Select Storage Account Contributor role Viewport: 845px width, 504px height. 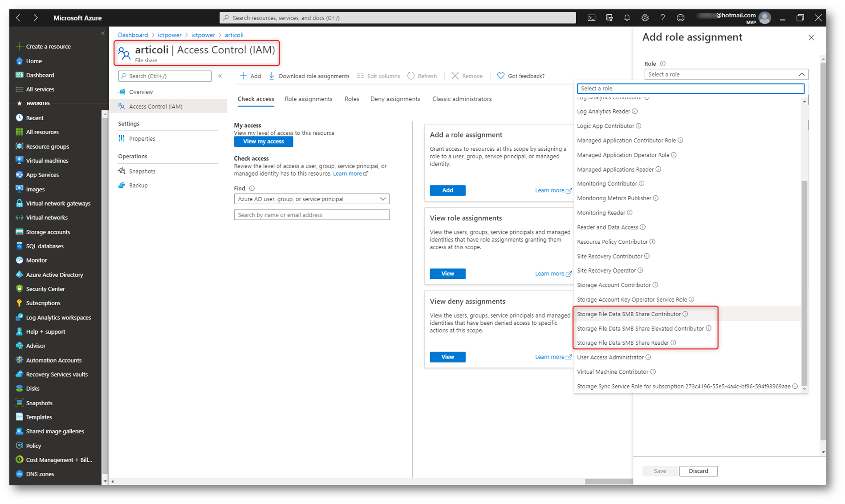687,285
